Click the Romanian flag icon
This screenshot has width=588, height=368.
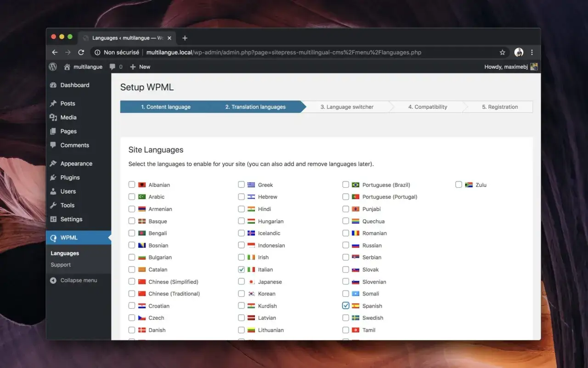[x=356, y=233]
